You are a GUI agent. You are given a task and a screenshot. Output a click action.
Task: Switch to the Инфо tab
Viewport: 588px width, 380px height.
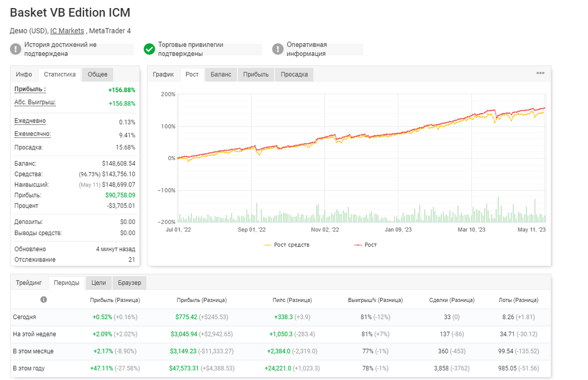tap(24, 74)
